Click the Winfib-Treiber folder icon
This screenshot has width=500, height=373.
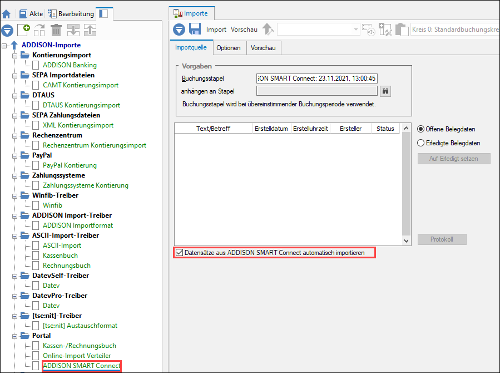25,195
